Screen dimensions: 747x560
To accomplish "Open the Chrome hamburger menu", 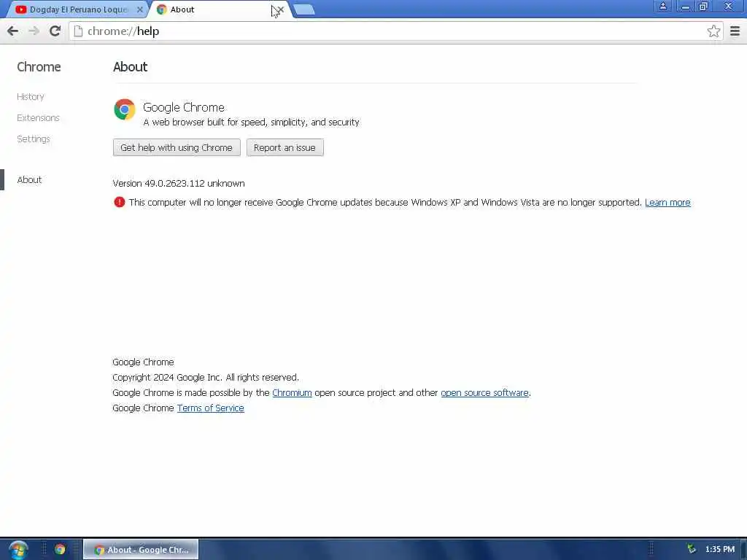I will [735, 31].
